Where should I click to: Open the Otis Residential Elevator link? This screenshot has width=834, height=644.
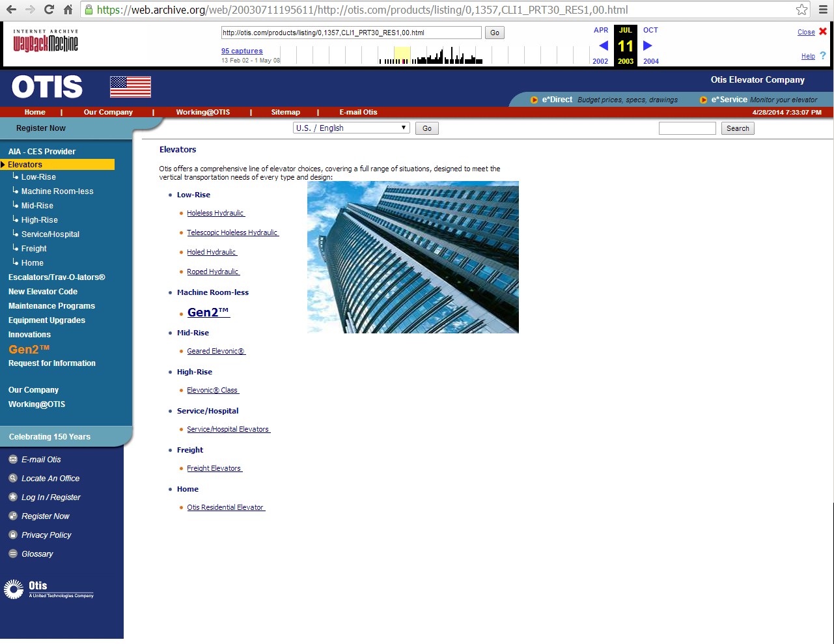[x=226, y=507]
